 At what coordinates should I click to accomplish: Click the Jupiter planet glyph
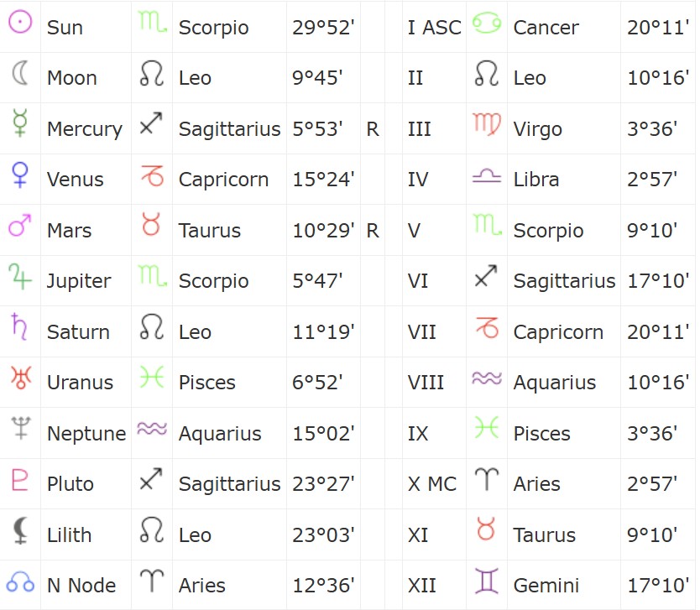[x=20, y=277]
